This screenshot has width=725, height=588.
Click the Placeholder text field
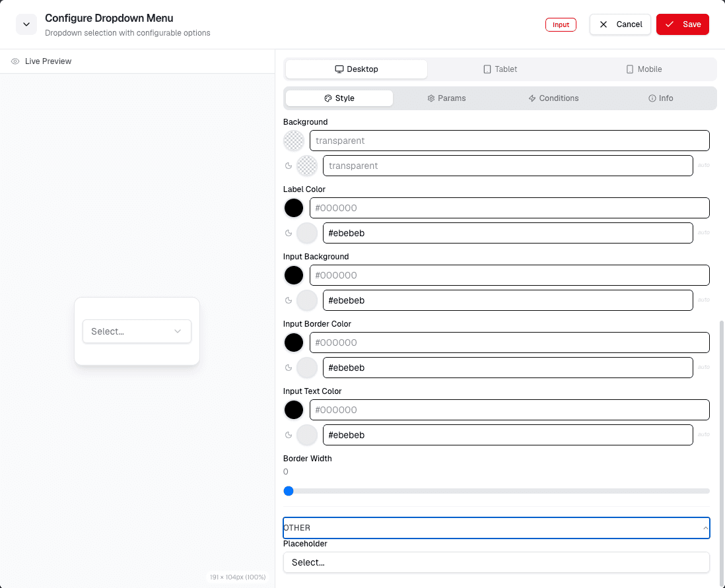496,562
